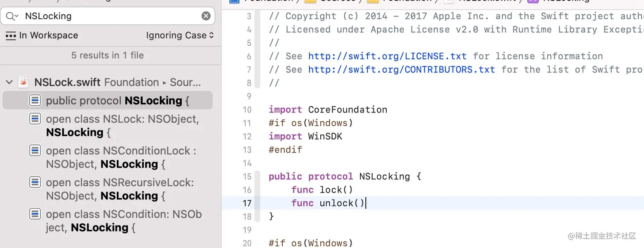Collapse the NSLock.swift results group

[x=9, y=82]
